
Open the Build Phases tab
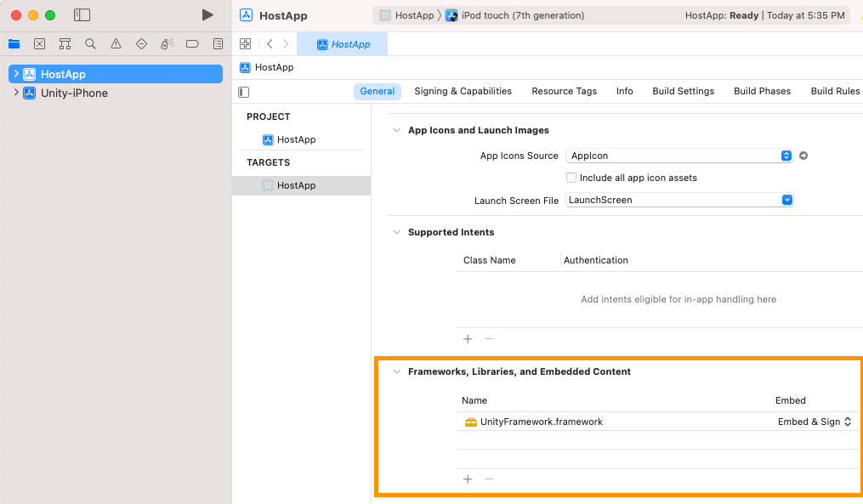[762, 91]
